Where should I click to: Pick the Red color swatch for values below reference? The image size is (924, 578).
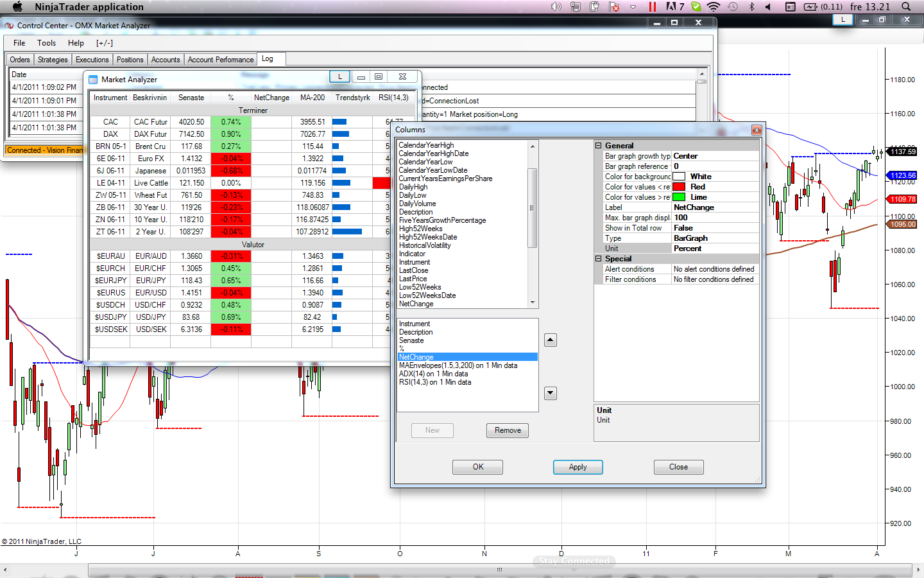[x=679, y=187]
